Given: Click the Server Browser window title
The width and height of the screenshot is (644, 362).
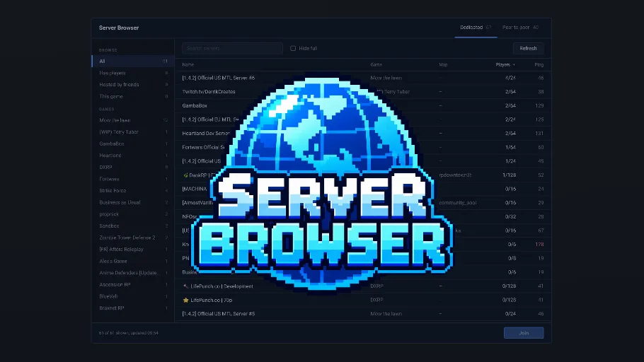Looking at the screenshot, I should 119,28.
